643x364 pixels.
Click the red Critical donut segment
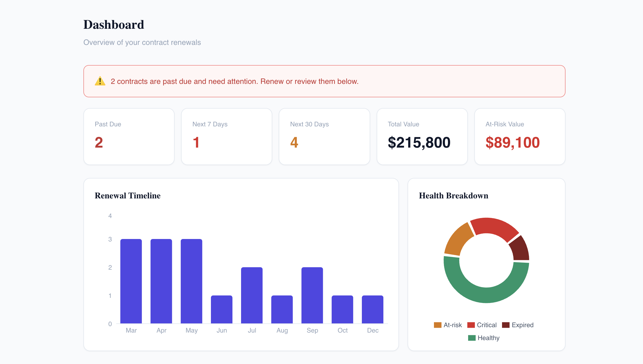click(x=494, y=226)
